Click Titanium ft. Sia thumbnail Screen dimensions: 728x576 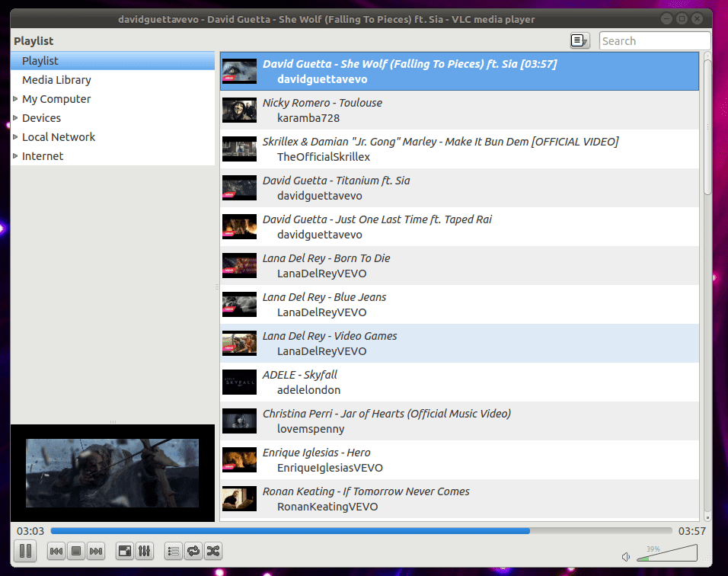[240, 187]
